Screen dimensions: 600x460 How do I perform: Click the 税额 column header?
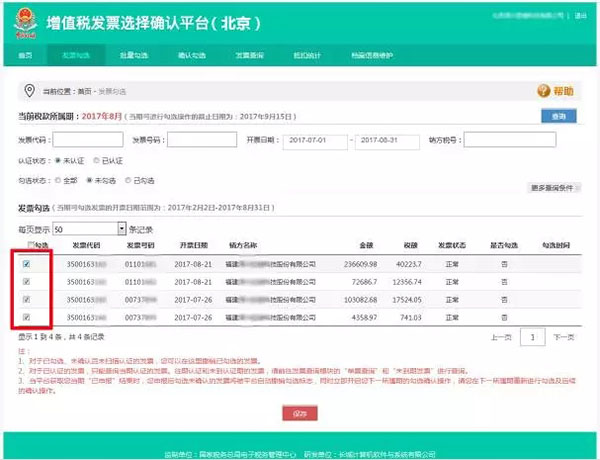click(x=411, y=245)
